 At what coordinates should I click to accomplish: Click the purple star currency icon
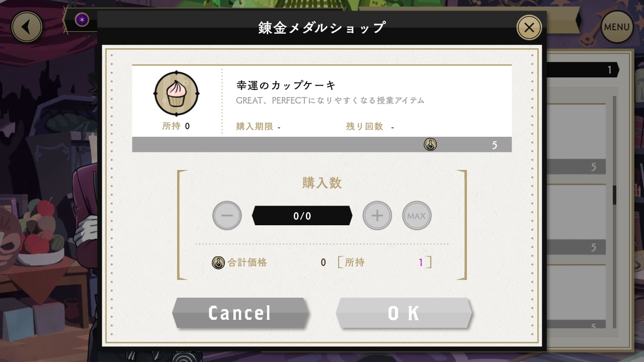82,20
